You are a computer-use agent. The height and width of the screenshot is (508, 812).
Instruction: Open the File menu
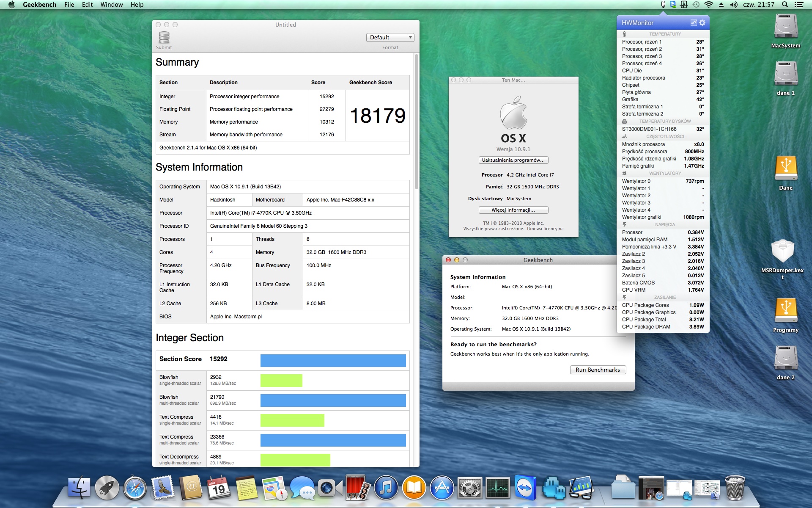point(69,5)
